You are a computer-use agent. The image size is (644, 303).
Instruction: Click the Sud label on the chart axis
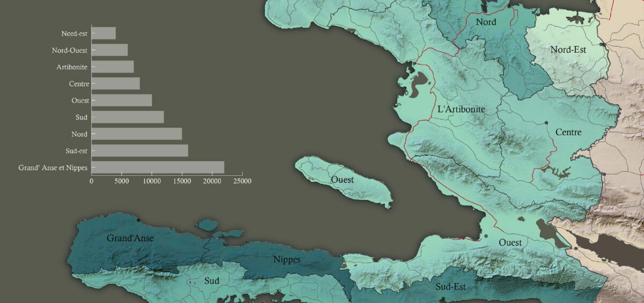[x=82, y=117]
